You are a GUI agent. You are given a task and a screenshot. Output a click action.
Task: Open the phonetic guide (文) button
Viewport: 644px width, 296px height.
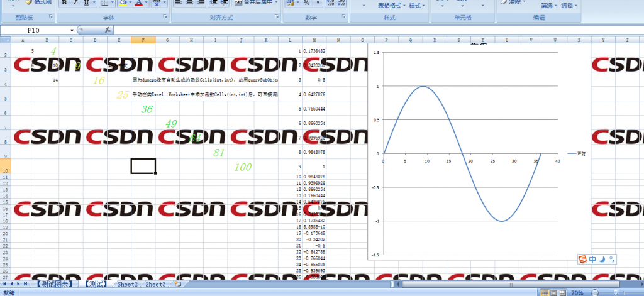156,3
